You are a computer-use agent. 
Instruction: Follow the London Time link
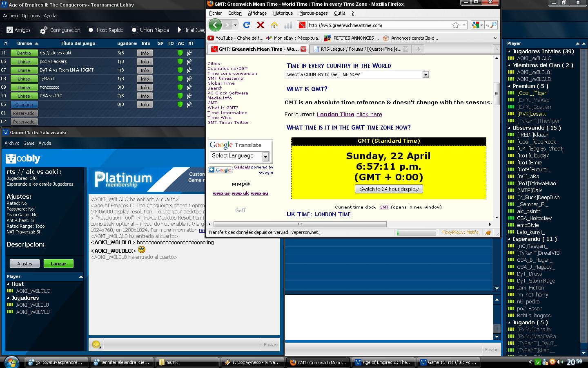coord(335,114)
